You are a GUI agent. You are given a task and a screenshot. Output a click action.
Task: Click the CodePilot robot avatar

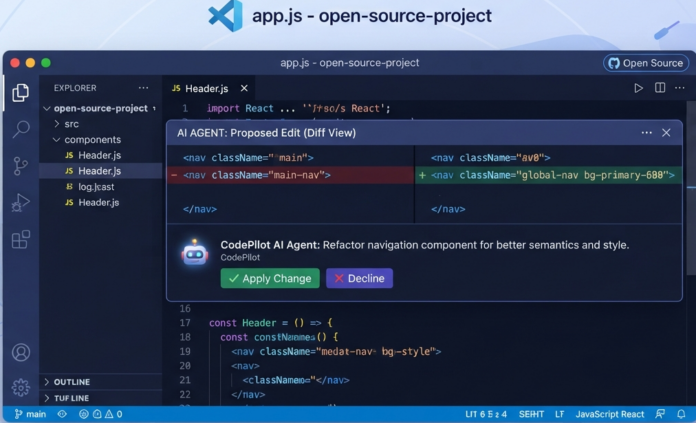[x=195, y=253]
